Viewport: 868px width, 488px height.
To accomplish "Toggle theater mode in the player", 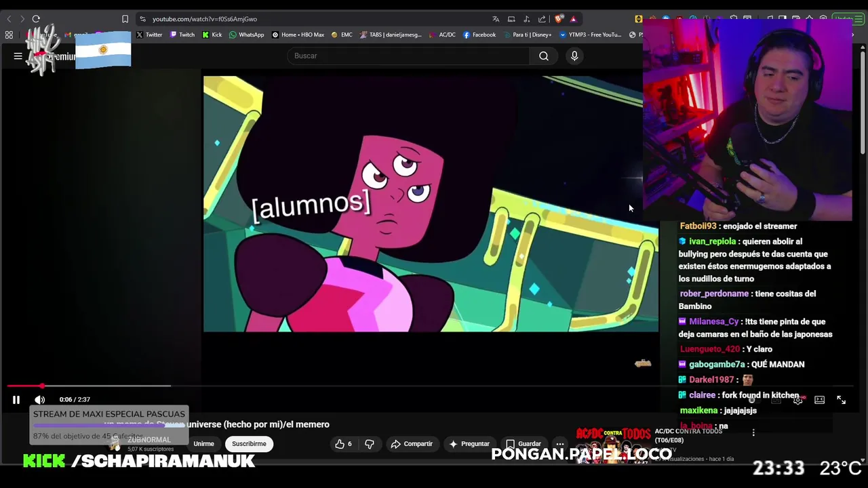I will click(x=819, y=400).
